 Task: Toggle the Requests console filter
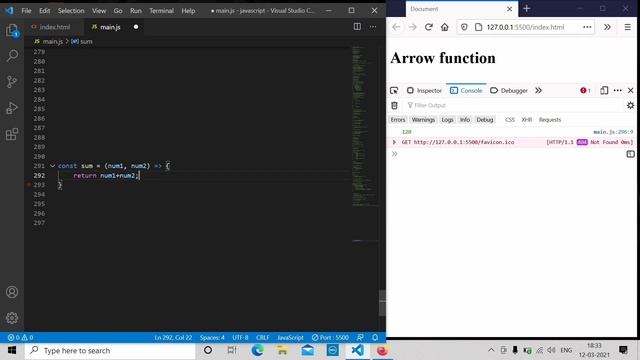pos(550,120)
